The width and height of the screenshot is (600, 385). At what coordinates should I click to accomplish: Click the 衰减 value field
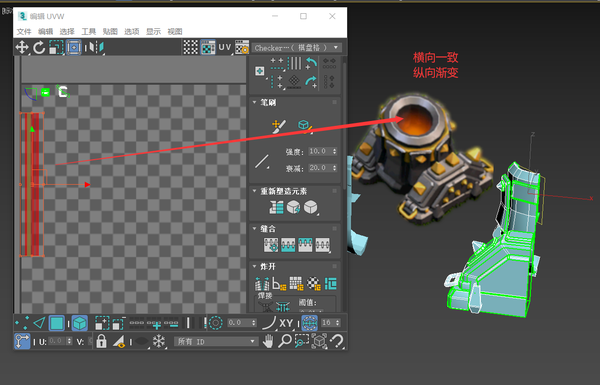pyautogui.click(x=320, y=168)
